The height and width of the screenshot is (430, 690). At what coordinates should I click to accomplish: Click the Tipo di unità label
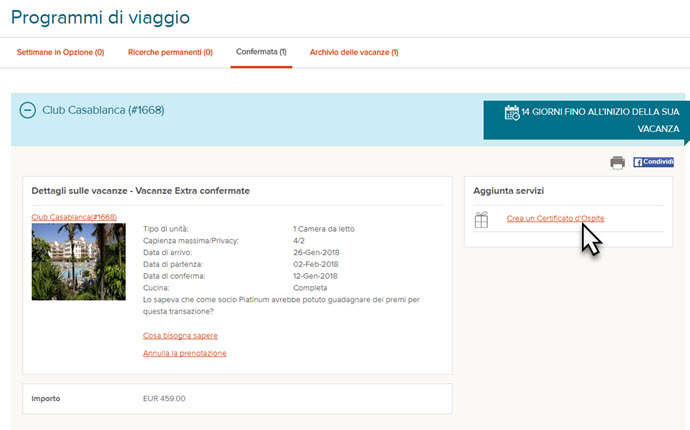tap(165, 229)
